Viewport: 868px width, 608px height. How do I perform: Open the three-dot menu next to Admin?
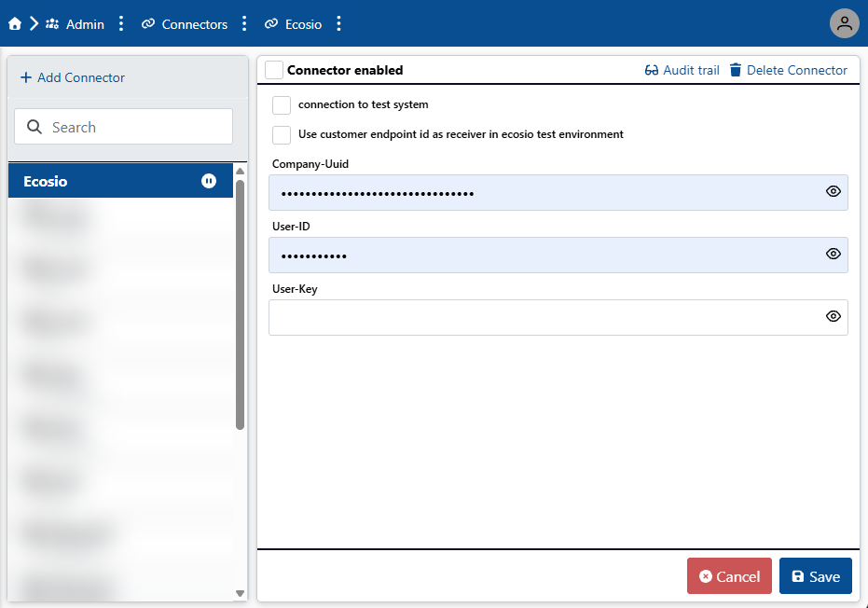121,24
